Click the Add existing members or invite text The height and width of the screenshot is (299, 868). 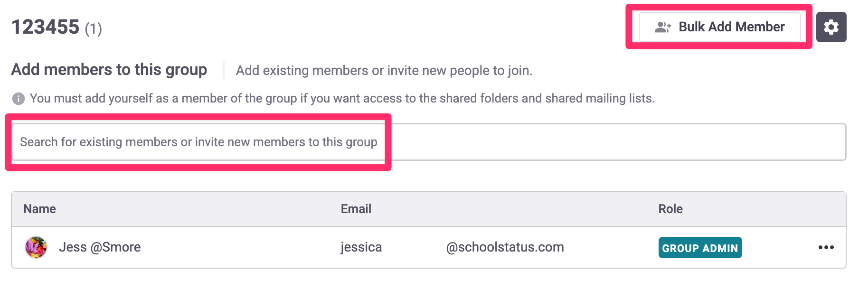click(384, 71)
